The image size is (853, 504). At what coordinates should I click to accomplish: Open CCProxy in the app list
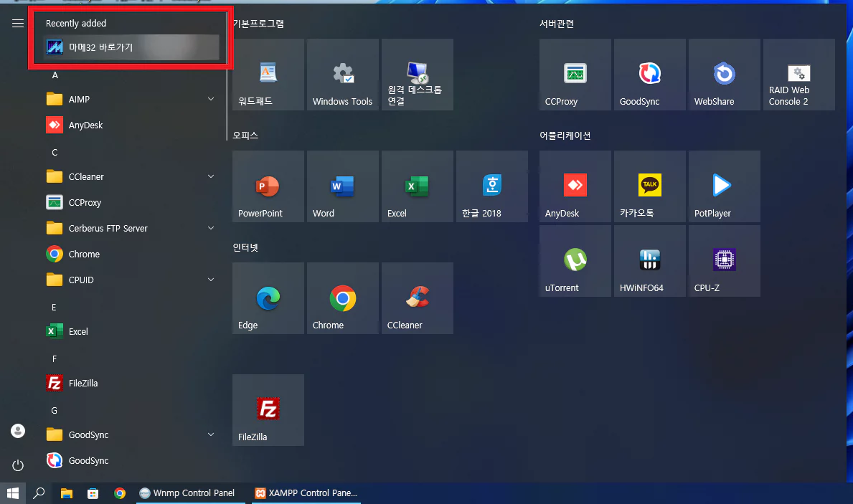coord(131,202)
